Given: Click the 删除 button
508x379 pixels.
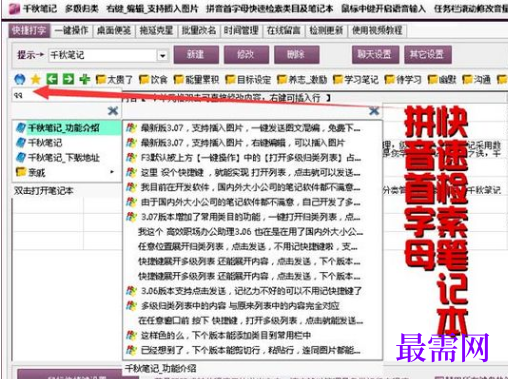Looking at the screenshot, I should 297,55.
